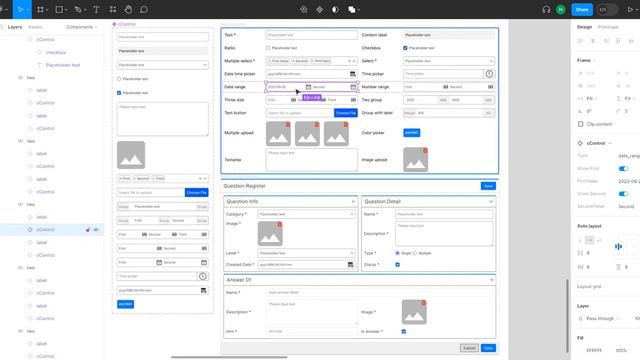640x360 pixels.
Task: Switch to the Layers tab
Action: click(x=15, y=27)
